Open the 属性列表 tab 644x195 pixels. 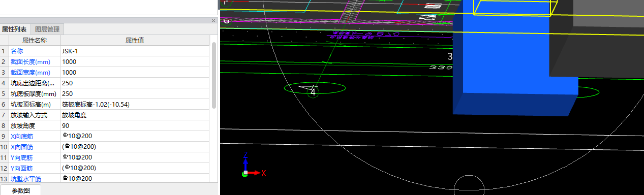click(15, 29)
